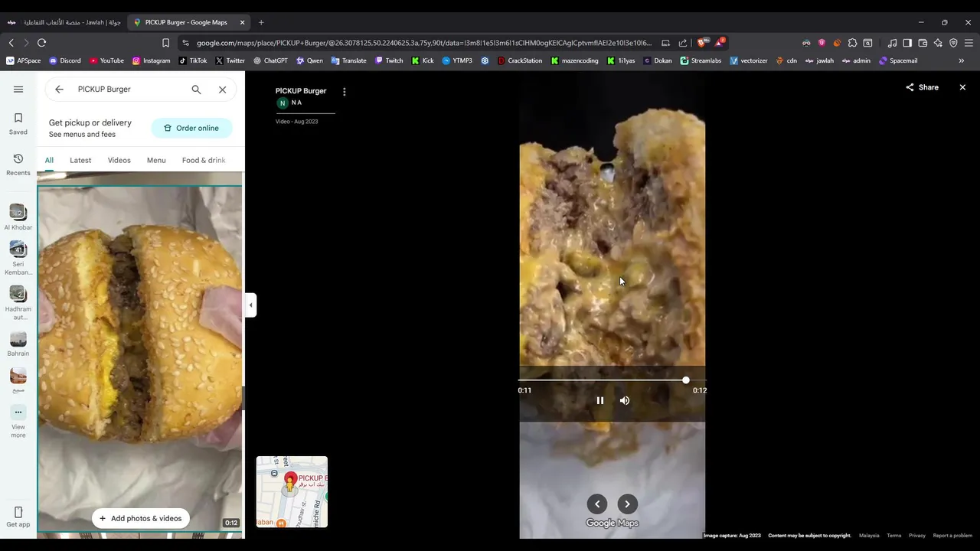Open the Translate bookmark

349,60
